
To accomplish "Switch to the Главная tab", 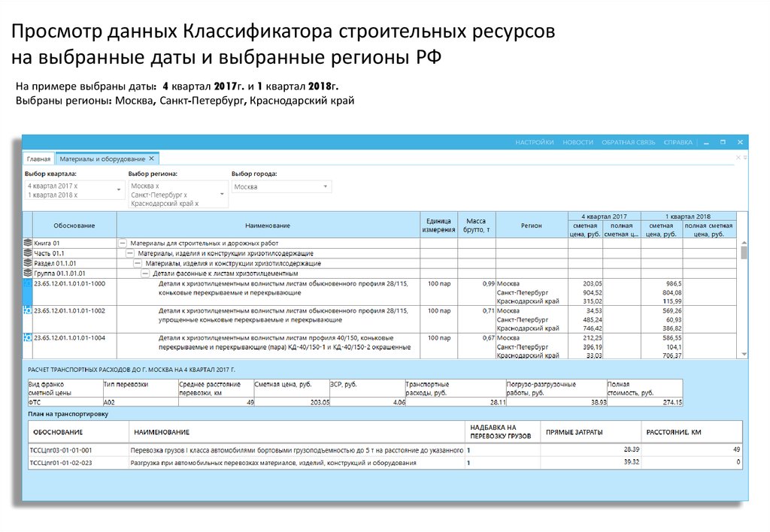I will [x=39, y=159].
